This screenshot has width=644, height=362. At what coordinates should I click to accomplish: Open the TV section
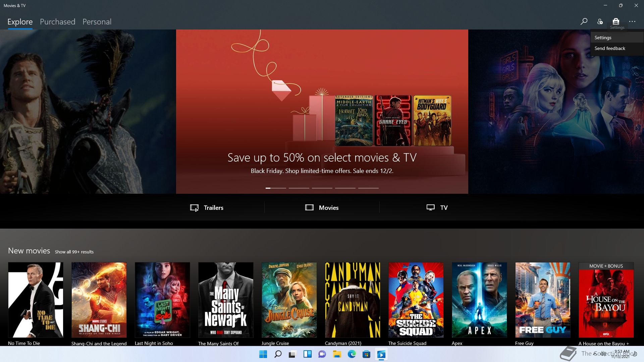click(437, 208)
